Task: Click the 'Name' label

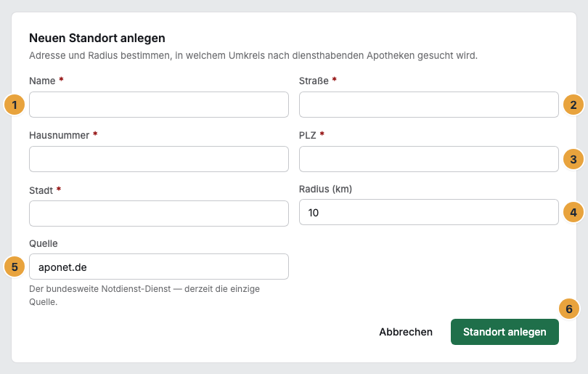Action: [42, 81]
